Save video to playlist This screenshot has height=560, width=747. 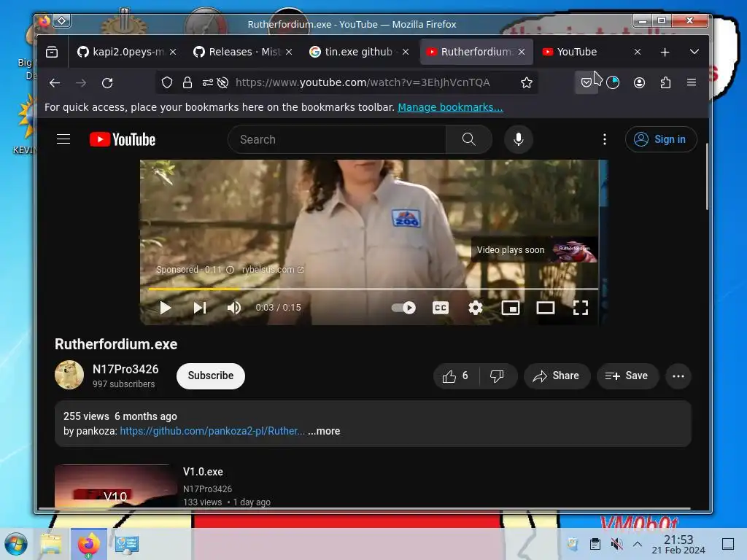coord(627,376)
